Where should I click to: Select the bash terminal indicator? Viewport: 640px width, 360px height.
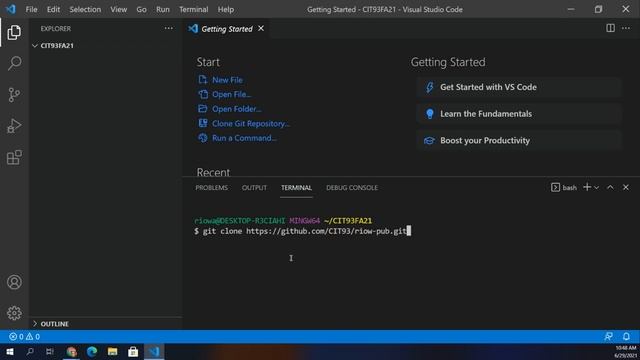(x=564, y=187)
